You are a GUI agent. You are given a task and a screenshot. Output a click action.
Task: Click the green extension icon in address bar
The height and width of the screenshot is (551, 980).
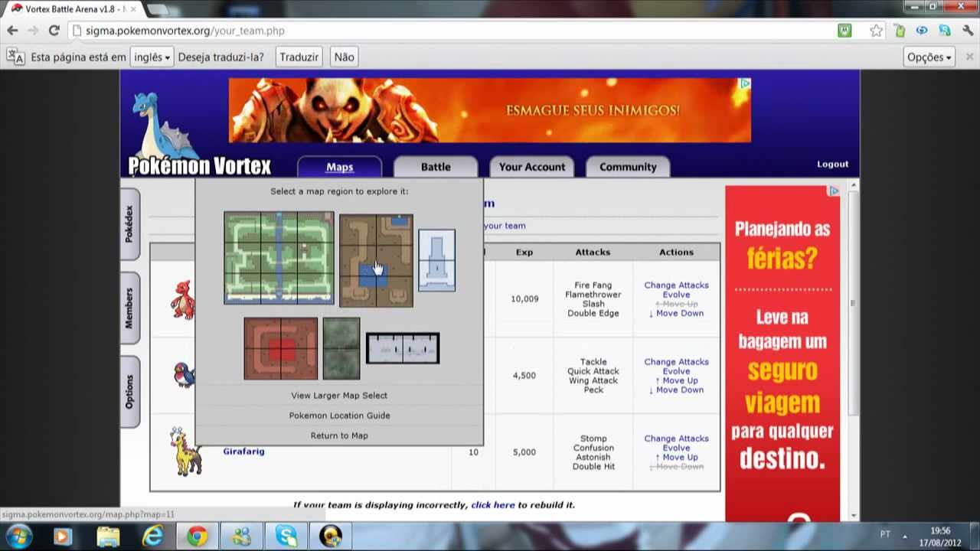[844, 31]
